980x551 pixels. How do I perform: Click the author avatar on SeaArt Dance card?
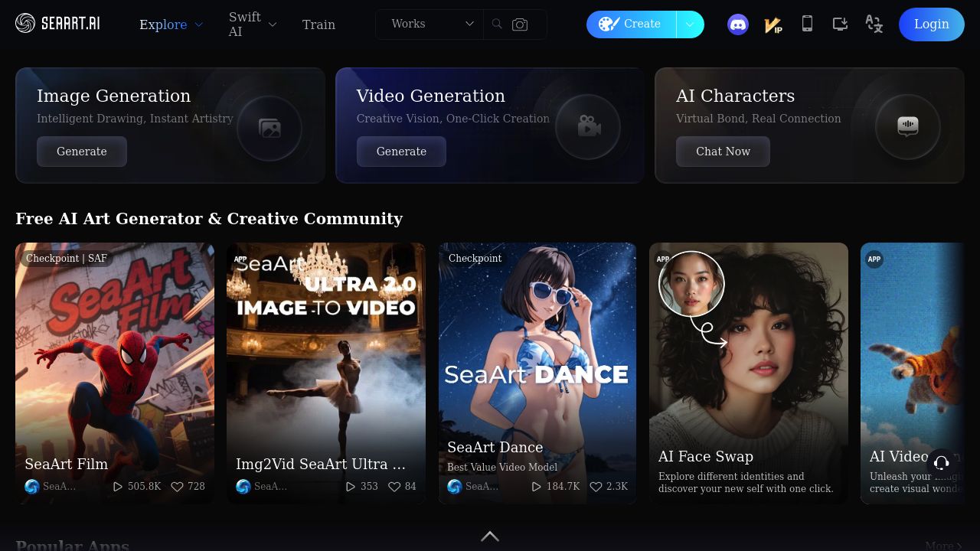pyautogui.click(x=455, y=487)
